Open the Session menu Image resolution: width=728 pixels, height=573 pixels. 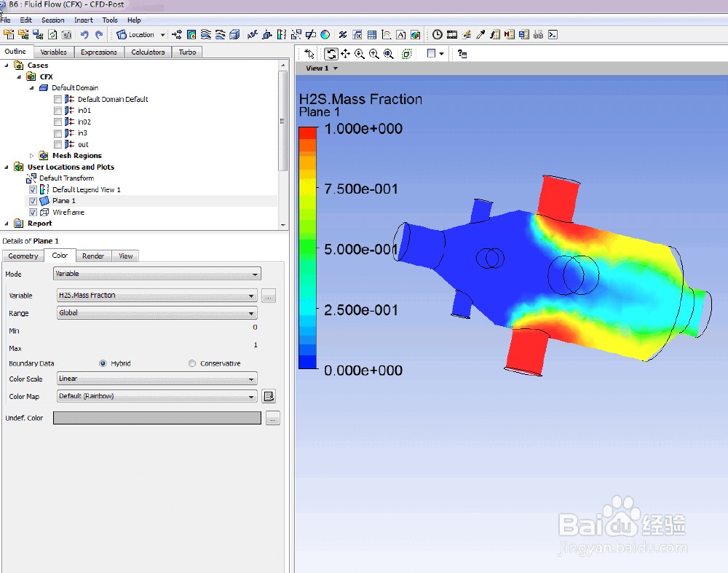pyautogui.click(x=53, y=20)
